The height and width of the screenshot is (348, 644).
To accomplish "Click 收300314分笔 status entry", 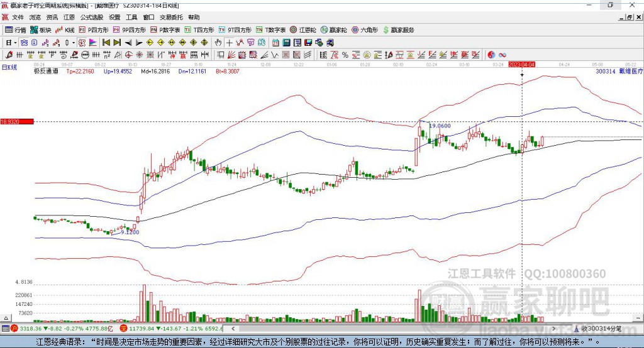I will tap(598, 329).
